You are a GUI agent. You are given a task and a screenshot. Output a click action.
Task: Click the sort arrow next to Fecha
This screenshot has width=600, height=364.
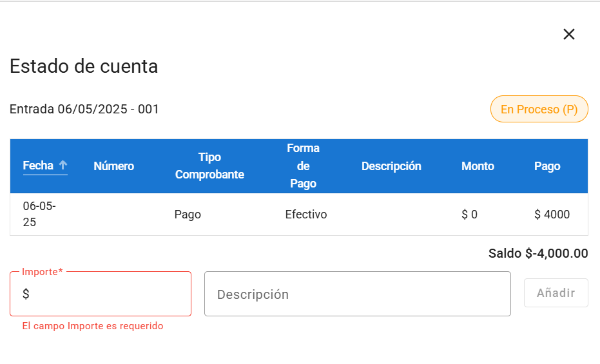point(63,165)
